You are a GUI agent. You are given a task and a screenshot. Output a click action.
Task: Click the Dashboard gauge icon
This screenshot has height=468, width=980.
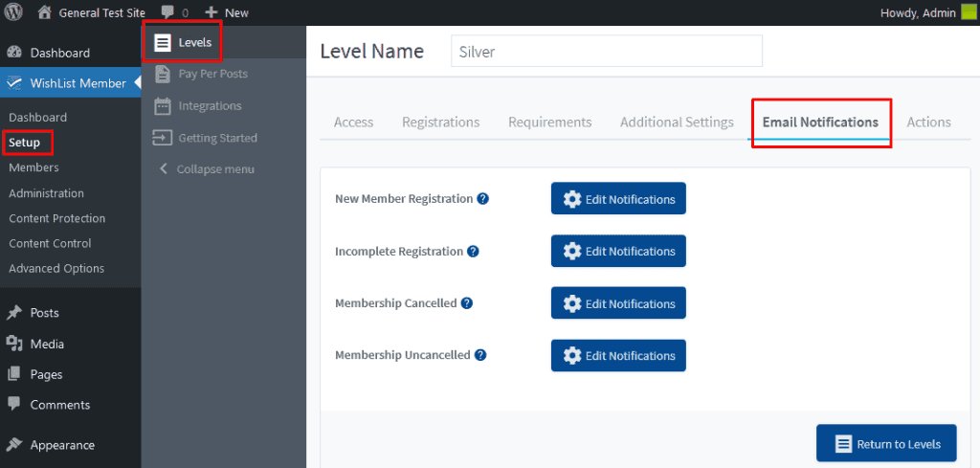coord(13,53)
